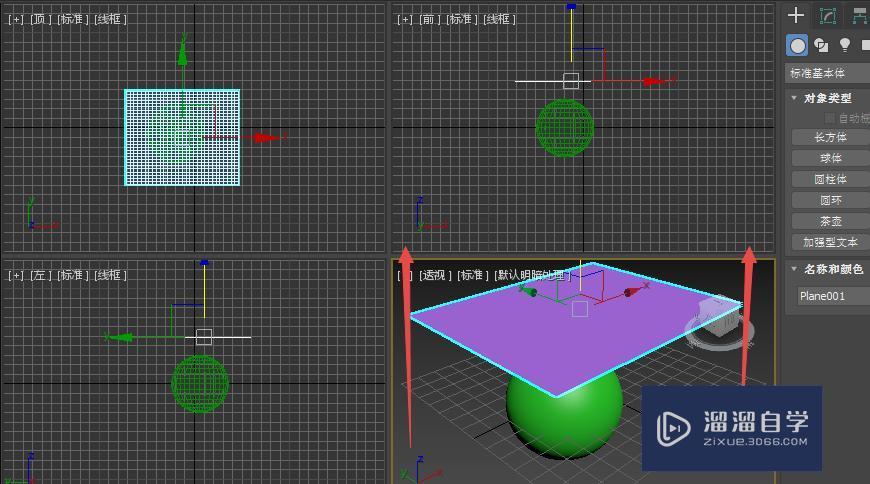Open the [线框] shading menu in Top viewport

click(x=110, y=19)
